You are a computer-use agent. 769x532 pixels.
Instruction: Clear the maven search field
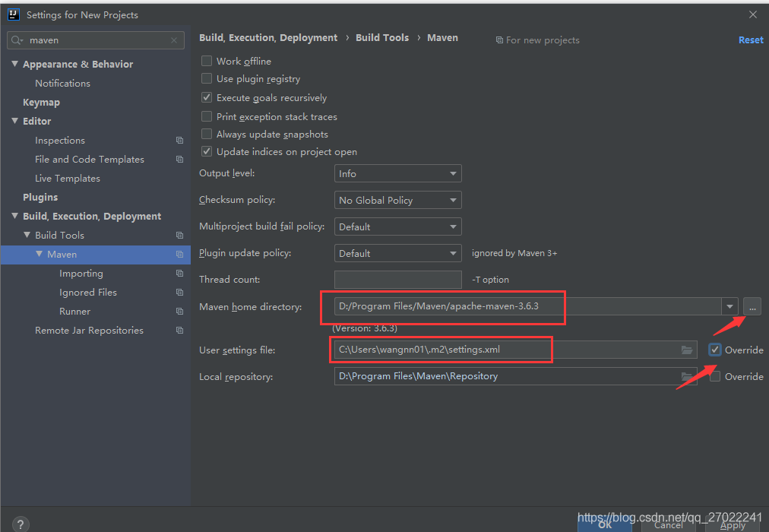(x=174, y=40)
